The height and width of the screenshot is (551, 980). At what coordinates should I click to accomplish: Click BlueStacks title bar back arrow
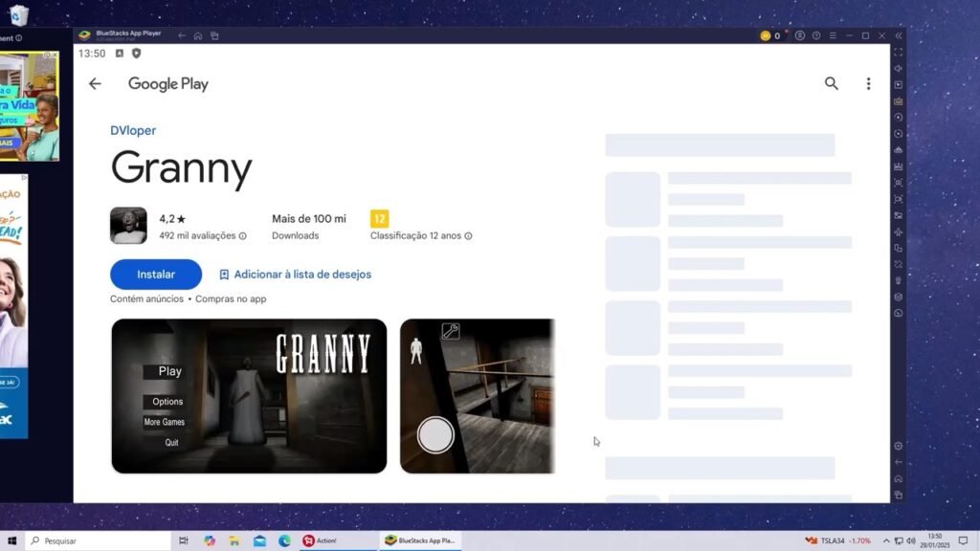[182, 35]
